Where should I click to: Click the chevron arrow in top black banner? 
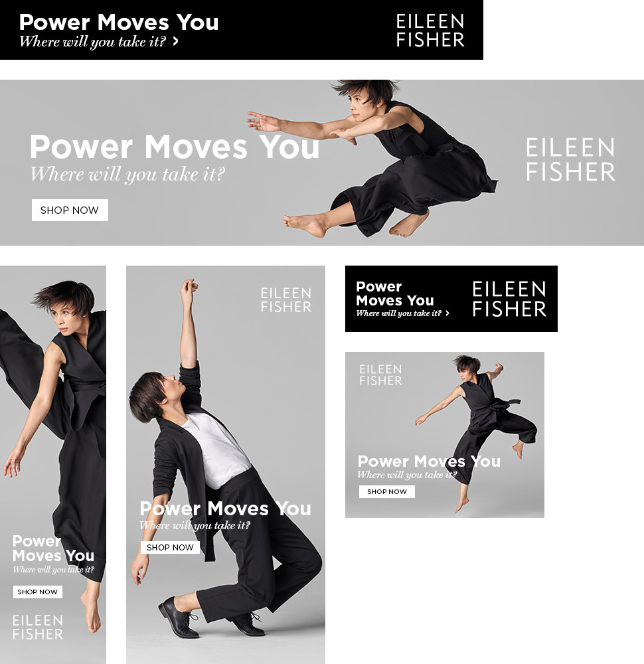click(x=175, y=41)
